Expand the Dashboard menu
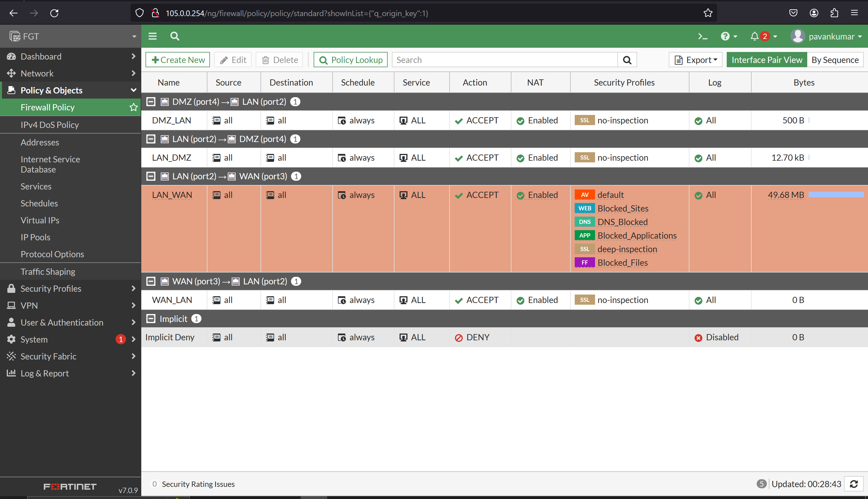The width and height of the screenshot is (868, 499). tap(71, 56)
